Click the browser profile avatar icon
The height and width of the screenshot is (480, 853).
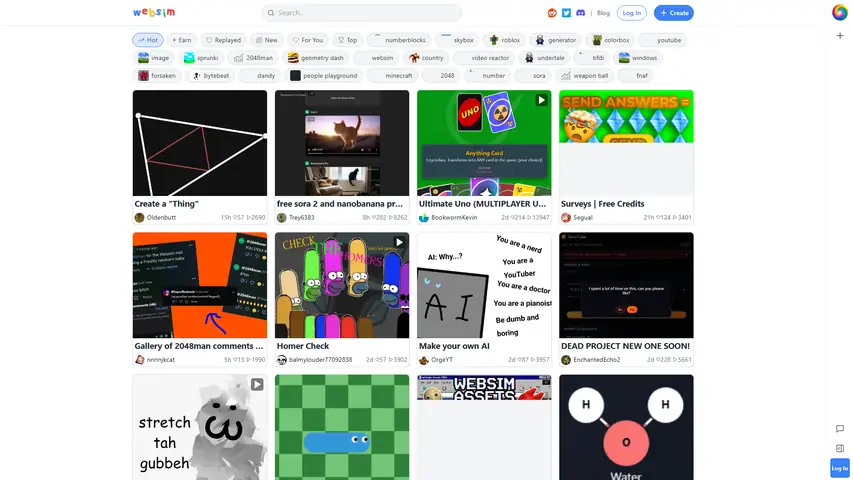click(x=839, y=12)
